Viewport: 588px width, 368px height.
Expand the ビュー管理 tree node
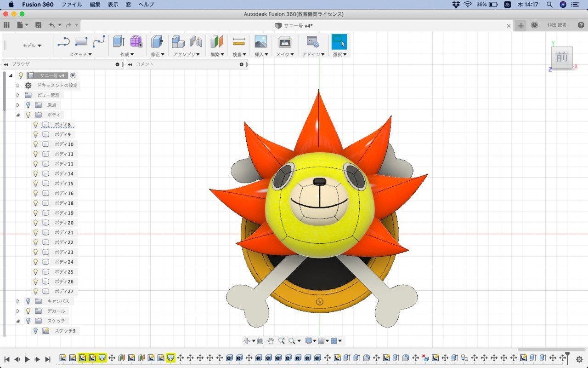[x=18, y=95]
